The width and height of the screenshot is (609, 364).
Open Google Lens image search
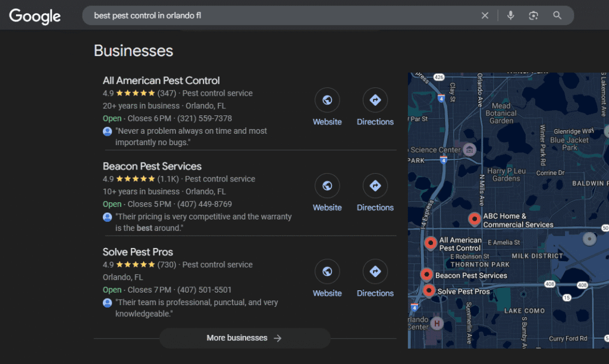[x=533, y=15]
